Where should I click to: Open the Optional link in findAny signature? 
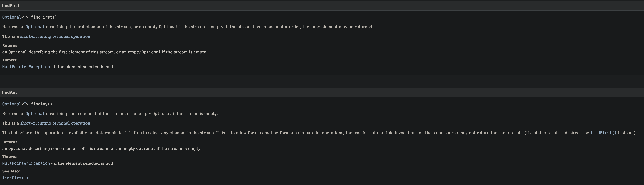point(12,104)
